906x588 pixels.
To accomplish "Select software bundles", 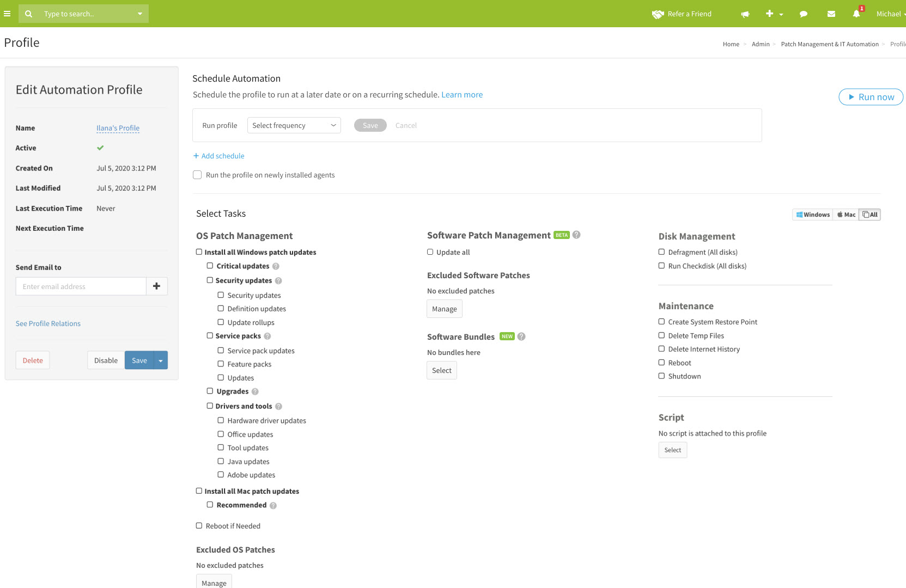I will pos(442,370).
